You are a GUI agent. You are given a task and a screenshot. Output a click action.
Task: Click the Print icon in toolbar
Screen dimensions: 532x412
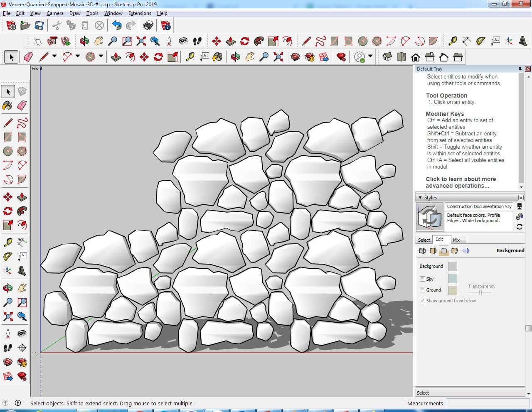click(148, 26)
